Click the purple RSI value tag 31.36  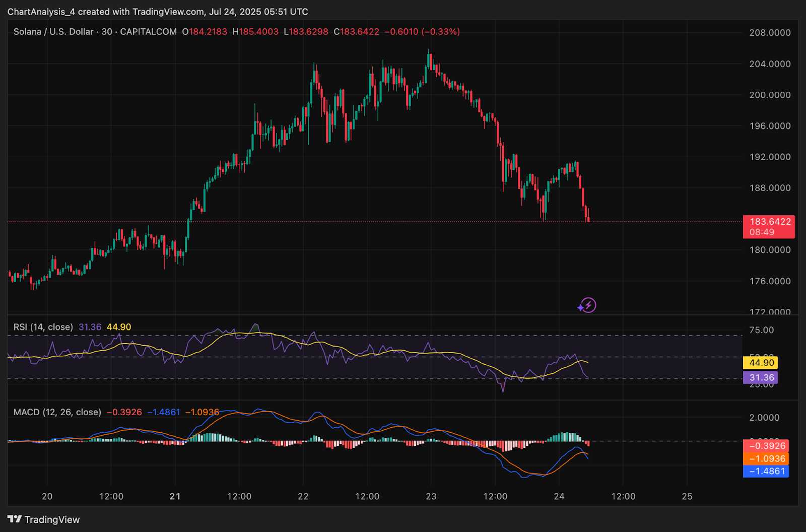761,377
